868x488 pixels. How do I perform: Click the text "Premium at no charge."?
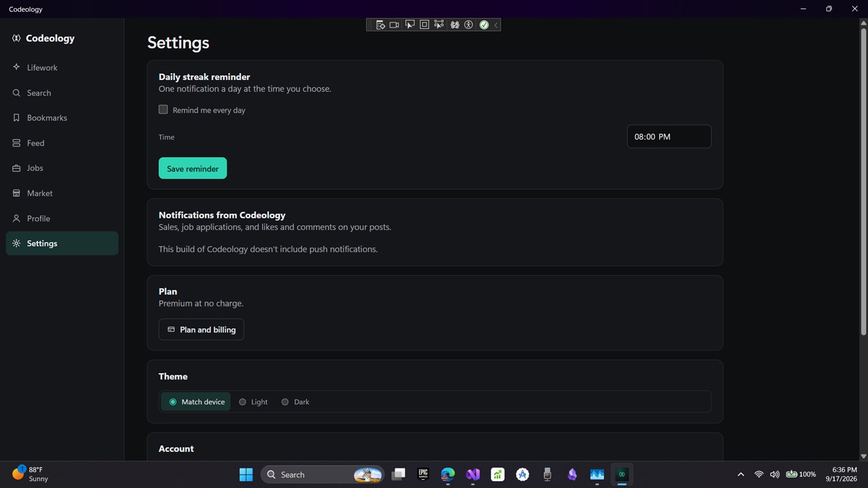coord(201,303)
